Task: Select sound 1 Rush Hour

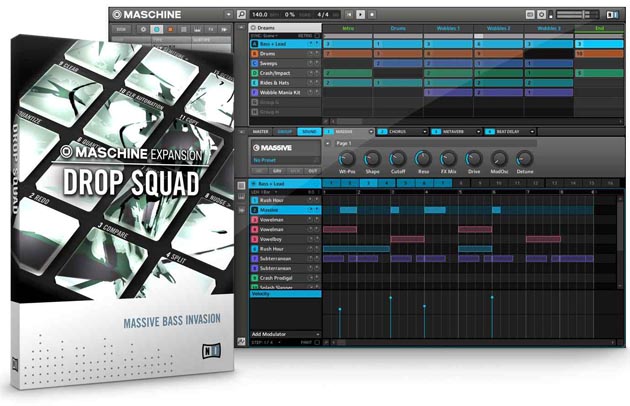Action: 285,200
